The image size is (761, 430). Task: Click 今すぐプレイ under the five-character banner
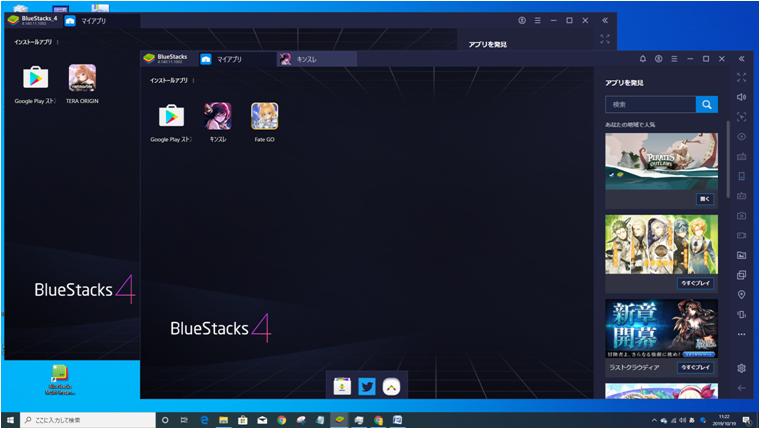[695, 283]
